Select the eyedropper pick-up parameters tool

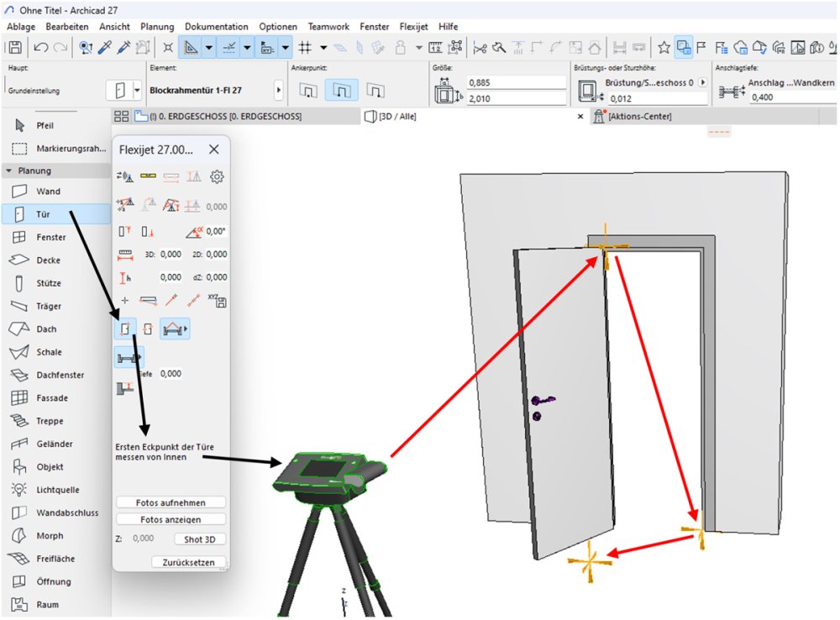coord(104,48)
